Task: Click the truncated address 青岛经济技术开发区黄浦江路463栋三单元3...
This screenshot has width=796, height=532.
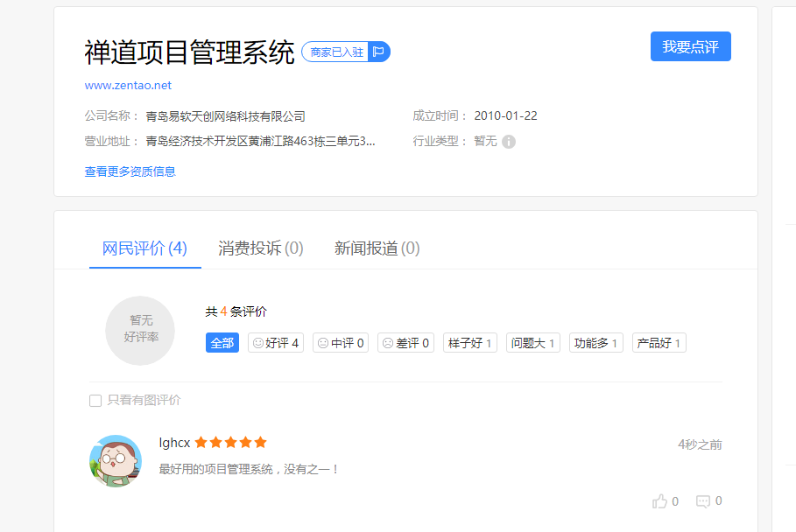Action: click(260, 141)
